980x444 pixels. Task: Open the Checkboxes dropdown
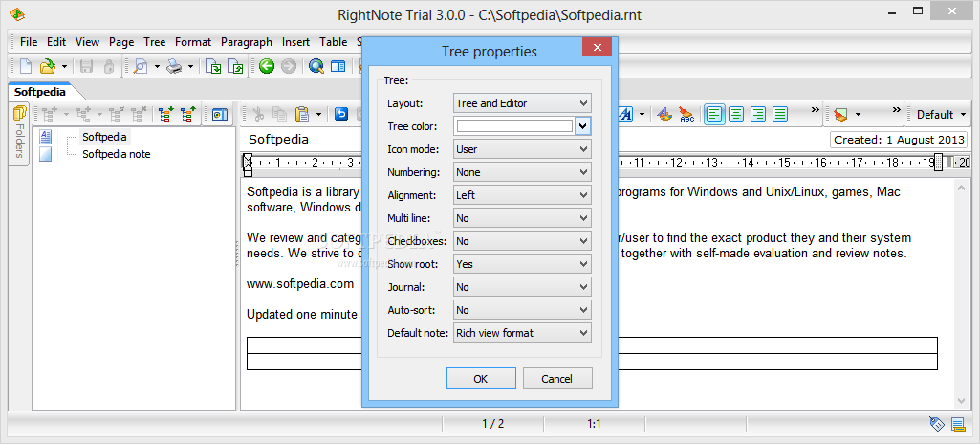tap(522, 241)
